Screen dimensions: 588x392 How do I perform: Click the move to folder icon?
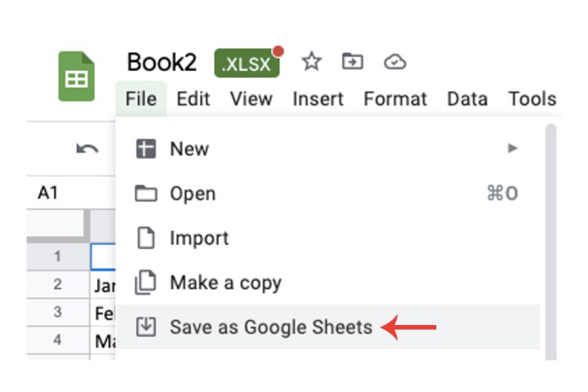353,61
